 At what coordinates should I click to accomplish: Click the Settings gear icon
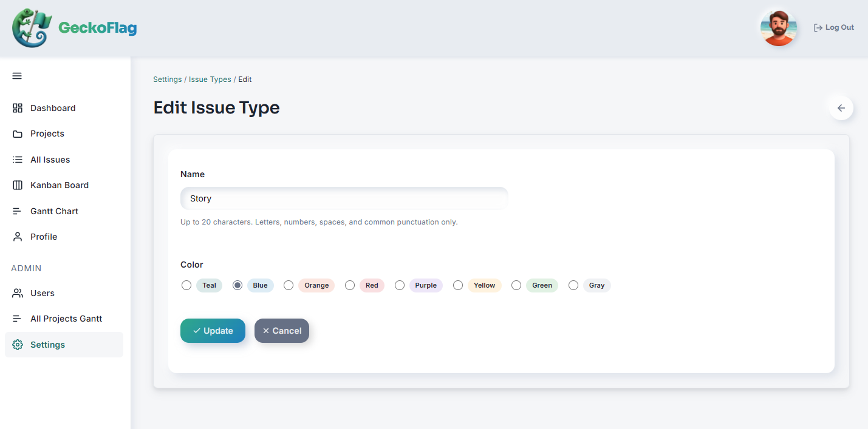coord(18,345)
